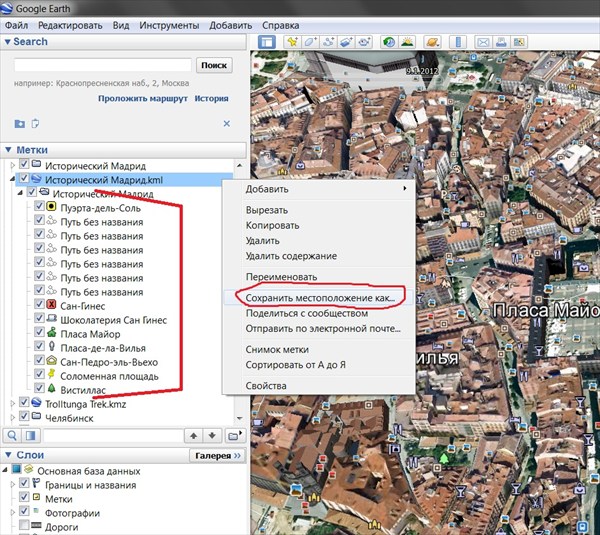Click the filter field below the places list
The image size is (600, 535).
[112, 436]
